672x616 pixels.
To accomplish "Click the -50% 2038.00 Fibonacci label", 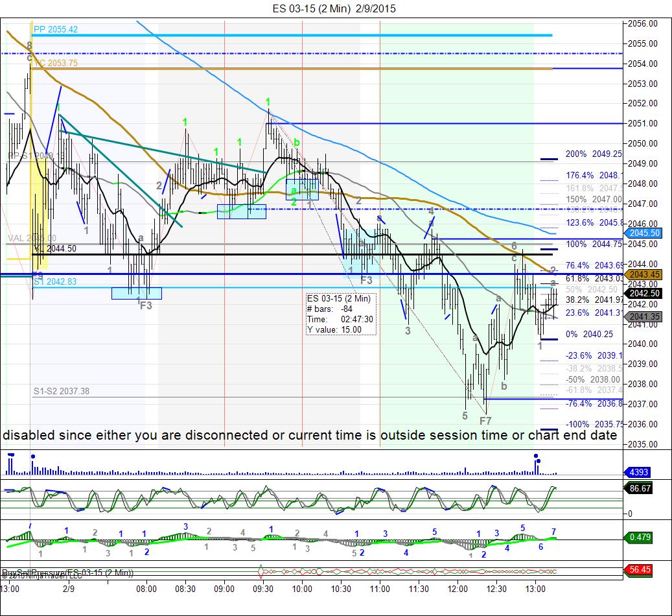I will (593, 379).
